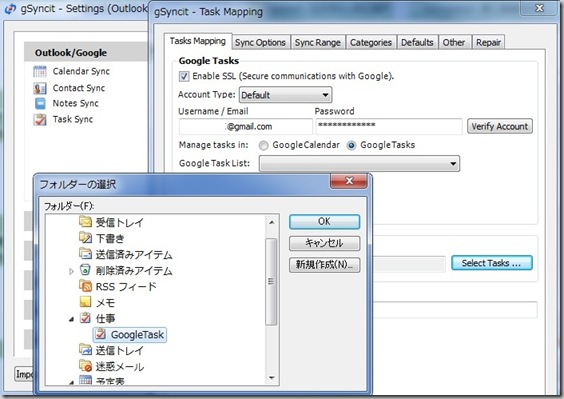Click the Notes Sync icon in Settings
This screenshot has width=564, height=399.
pyautogui.click(x=40, y=104)
